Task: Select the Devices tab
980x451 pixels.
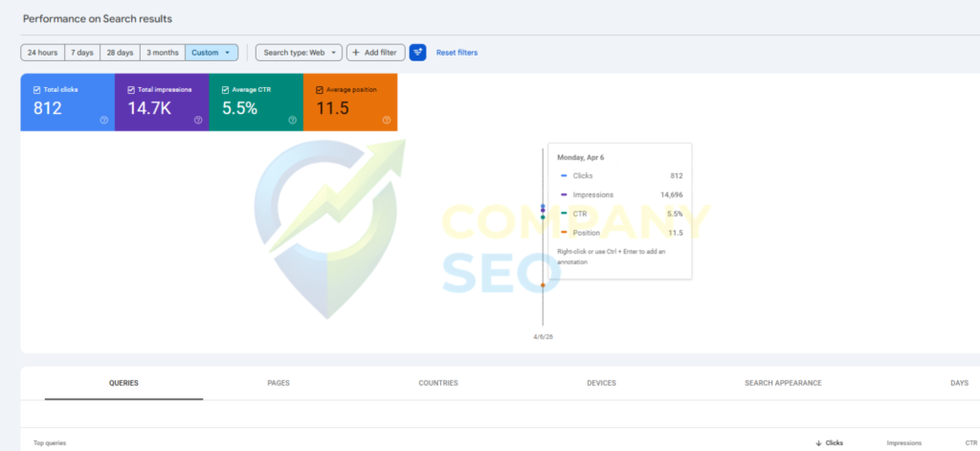Action: click(601, 383)
